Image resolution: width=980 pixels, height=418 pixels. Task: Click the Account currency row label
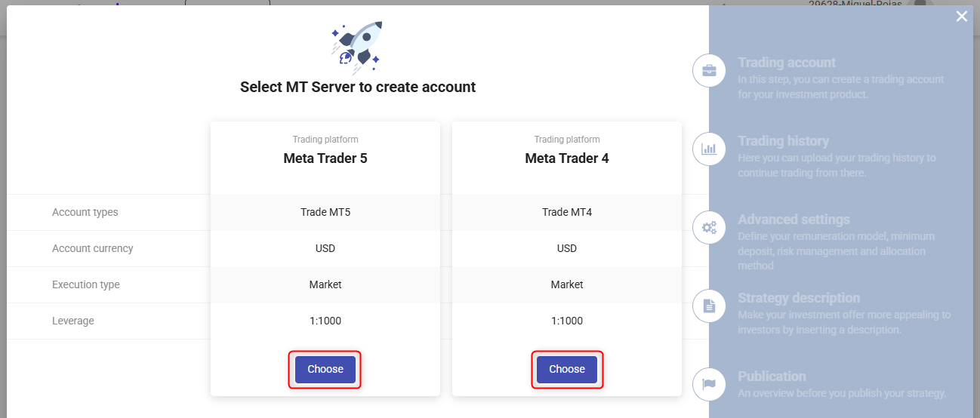[x=92, y=248]
